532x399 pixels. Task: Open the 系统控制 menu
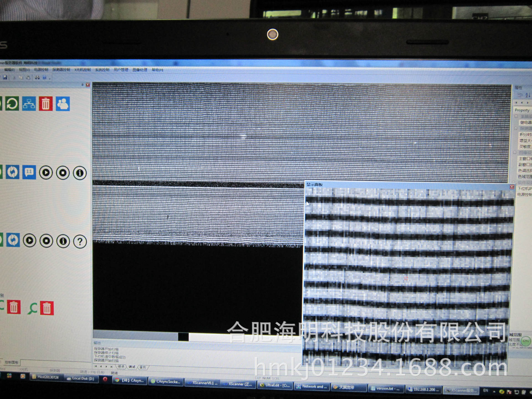(x=102, y=70)
